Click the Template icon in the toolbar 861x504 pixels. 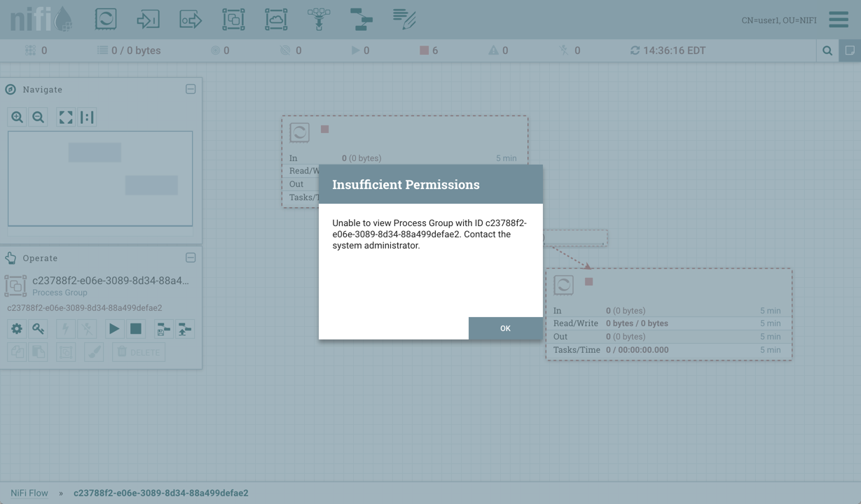(x=361, y=20)
